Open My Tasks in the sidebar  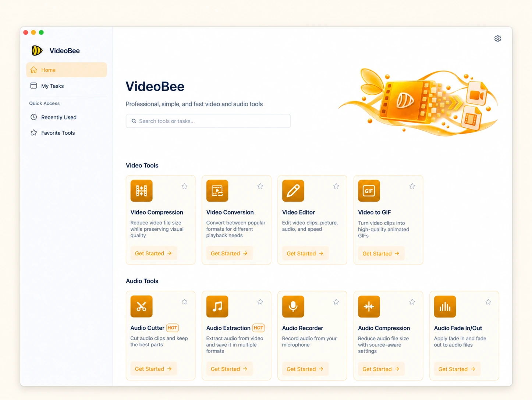(67, 86)
